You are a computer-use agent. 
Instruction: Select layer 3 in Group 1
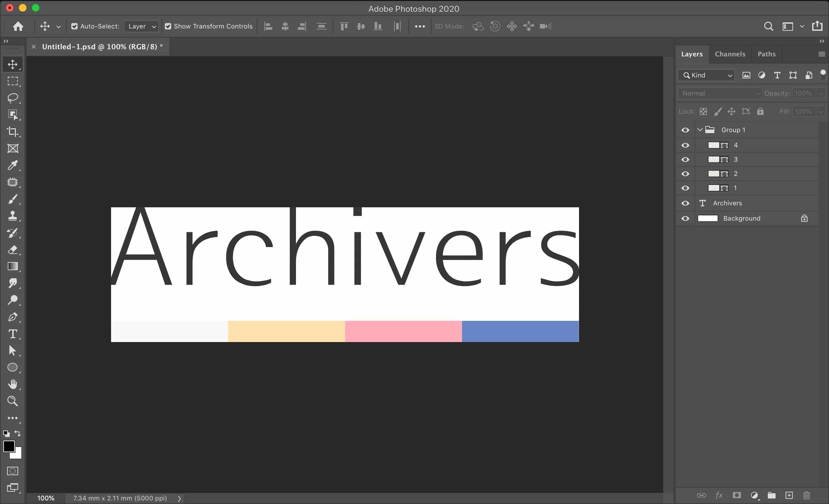[757, 159]
